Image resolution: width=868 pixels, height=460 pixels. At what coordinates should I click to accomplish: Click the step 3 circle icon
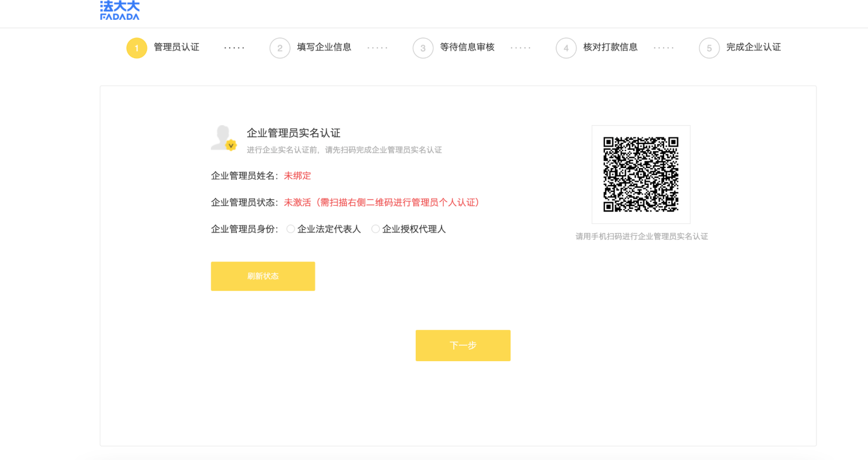pos(423,48)
